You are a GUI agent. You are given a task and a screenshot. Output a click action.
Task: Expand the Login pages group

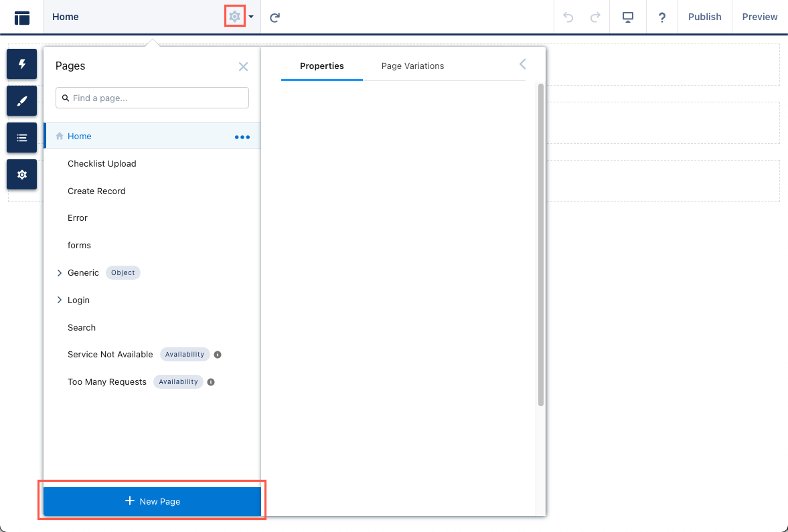60,300
